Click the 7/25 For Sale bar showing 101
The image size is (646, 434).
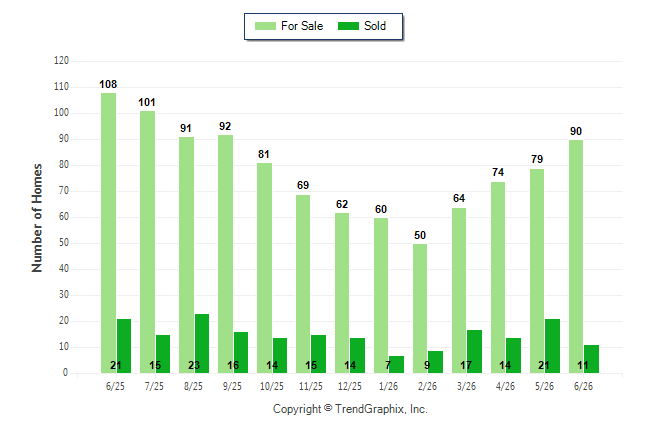(x=147, y=242)
